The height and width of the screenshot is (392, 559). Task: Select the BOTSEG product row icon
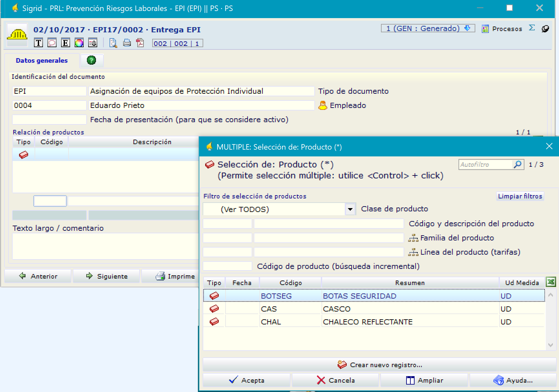214,296
